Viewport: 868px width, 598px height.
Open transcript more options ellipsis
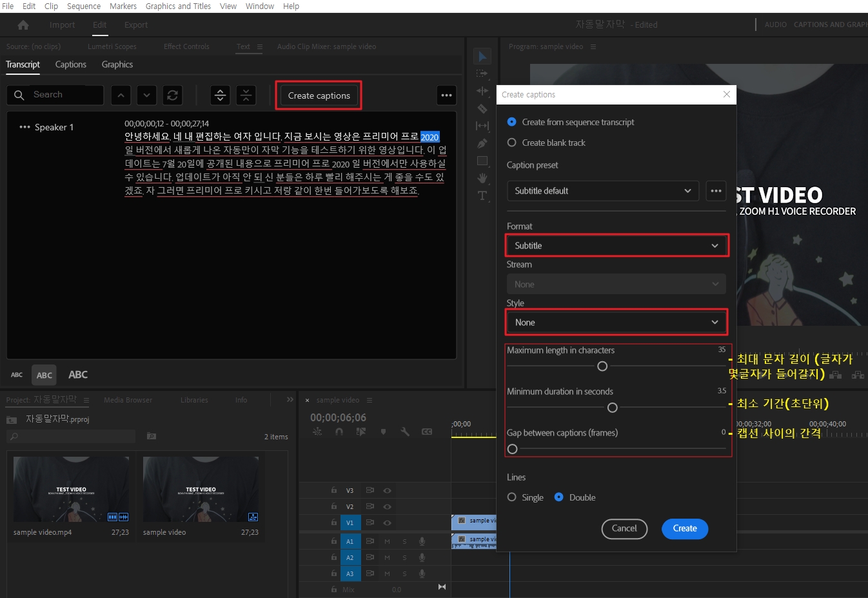coord(446,95)
